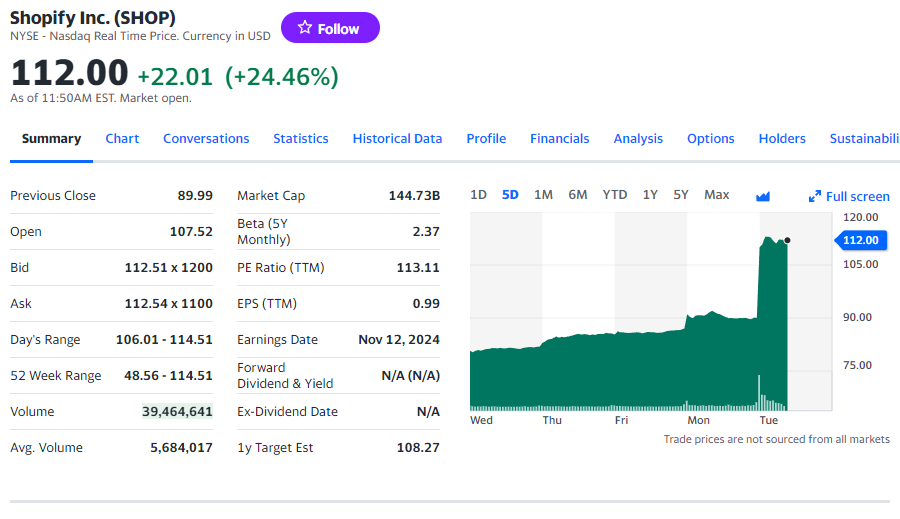Choose the 1Y chart range
The height and width of the screenshot is (519, 900).
pyautogui.click(x=650, y=195)
